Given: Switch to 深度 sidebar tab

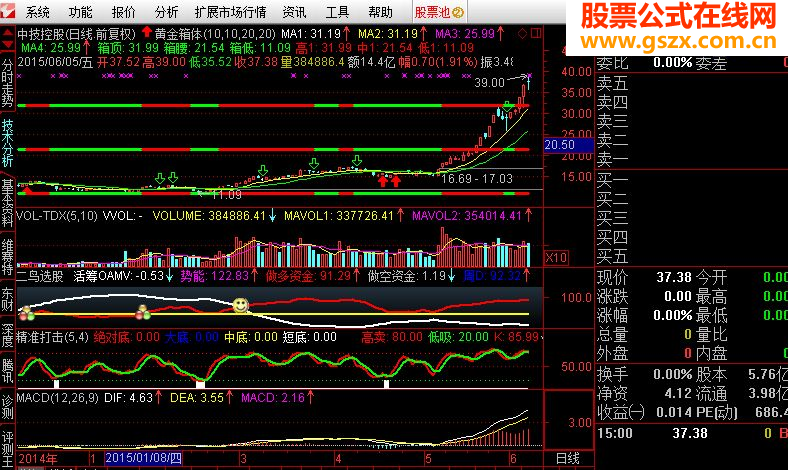Looking at the screenshot, I should [8, 335].
